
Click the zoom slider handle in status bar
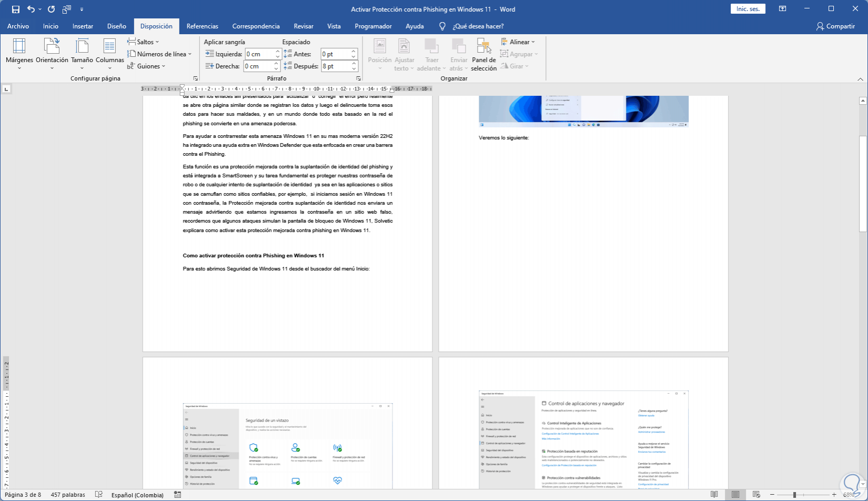(794, 495)
